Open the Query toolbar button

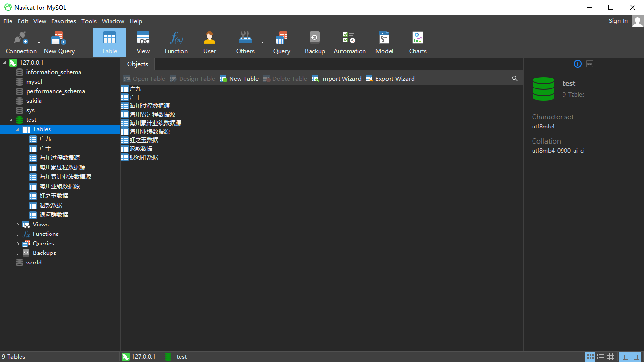(x=282, y=43)
